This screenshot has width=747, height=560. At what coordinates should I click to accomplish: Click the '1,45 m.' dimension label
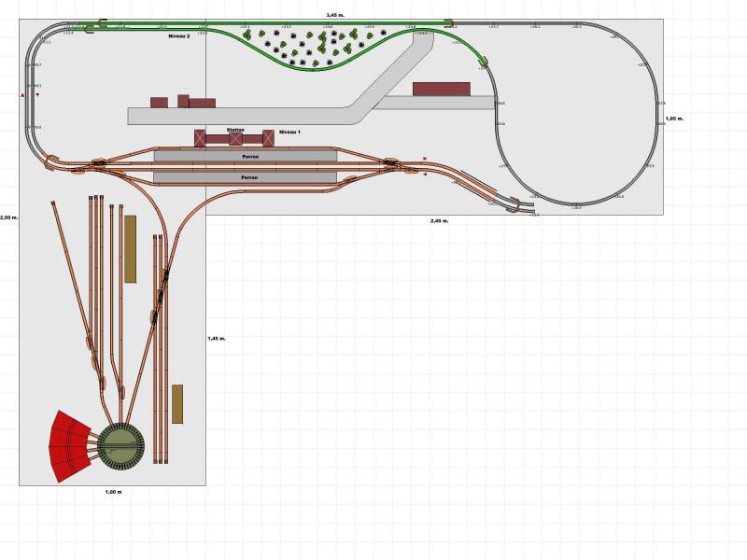click(217, 339)
